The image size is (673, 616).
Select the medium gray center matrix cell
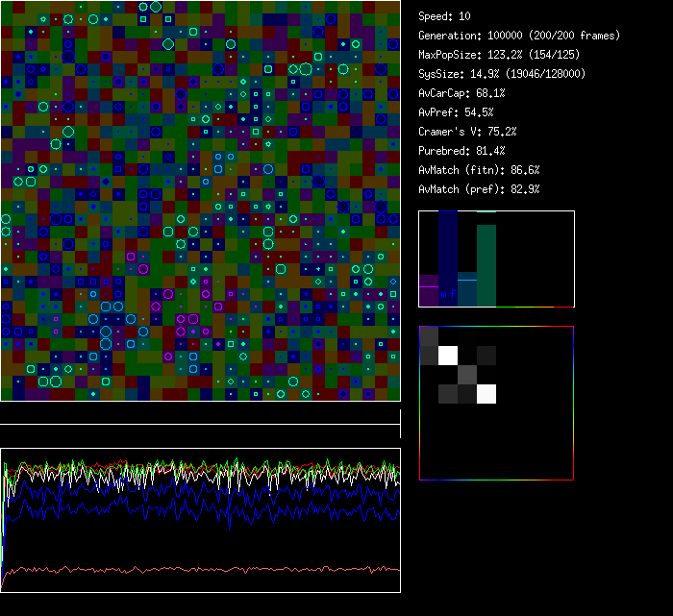point(467,375)
